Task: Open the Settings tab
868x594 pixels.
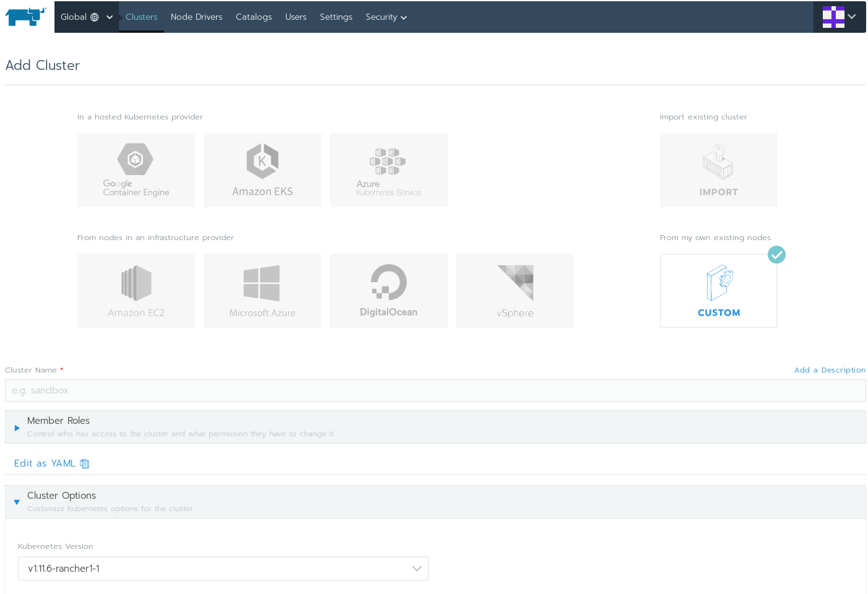Action: (336, 17)
